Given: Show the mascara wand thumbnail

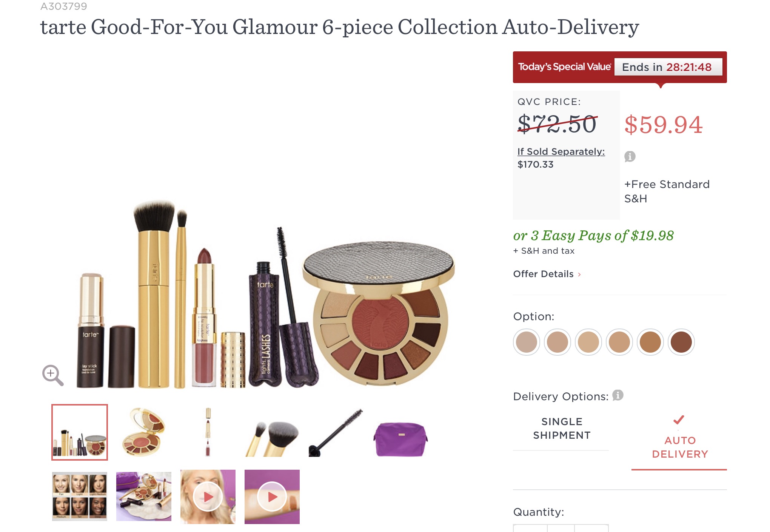Looking at the screenshot, I should pos(336,432).
